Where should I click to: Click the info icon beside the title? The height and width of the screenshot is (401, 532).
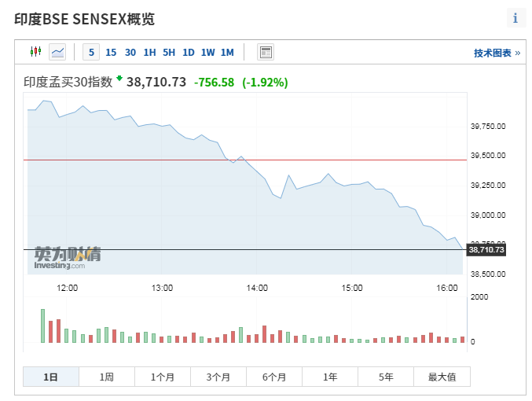coord(515,19)
